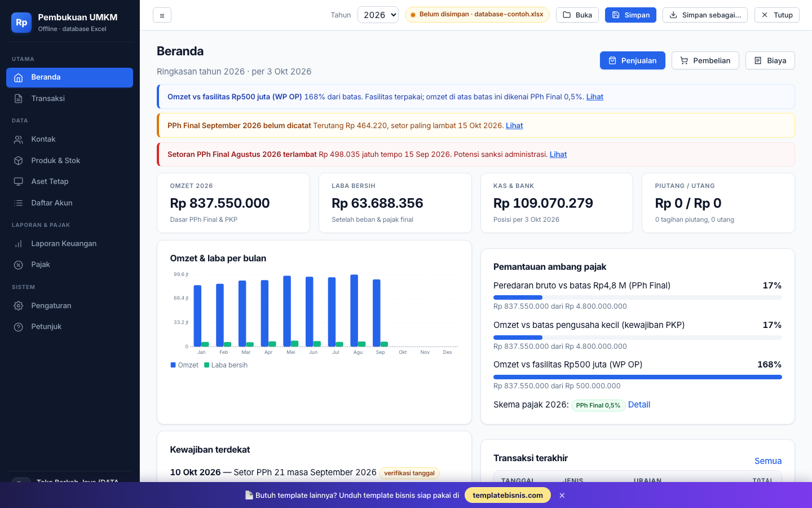Viewport: 812px width, 508px height.
Task: Click Simpan sebagai download button
Action: [705, 15]
